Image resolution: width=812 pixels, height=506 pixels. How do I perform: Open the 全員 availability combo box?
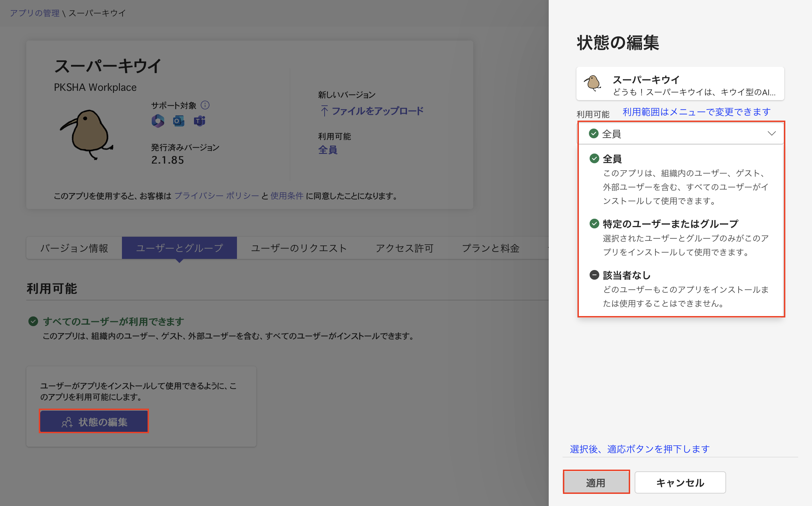click(680, 134)
